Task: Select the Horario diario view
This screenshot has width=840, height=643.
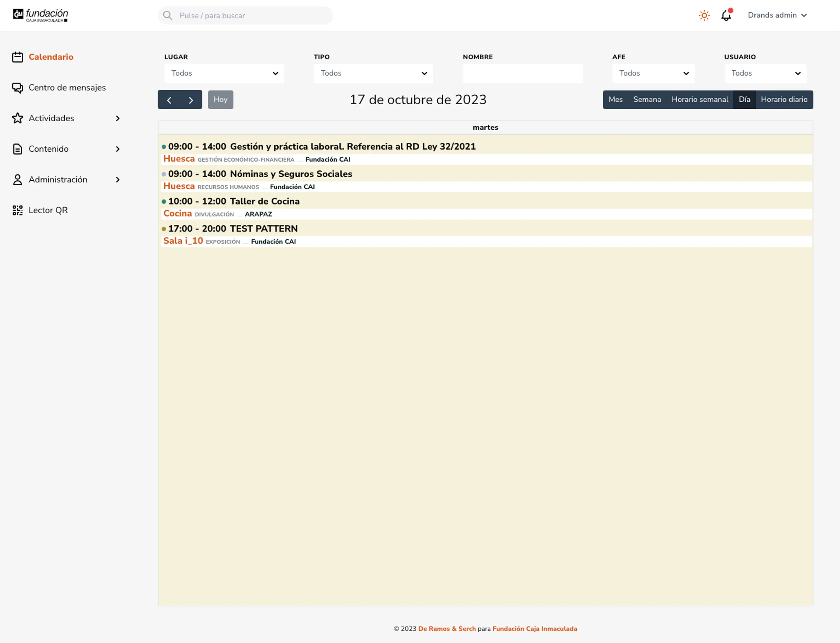Action: coord(784,99)
